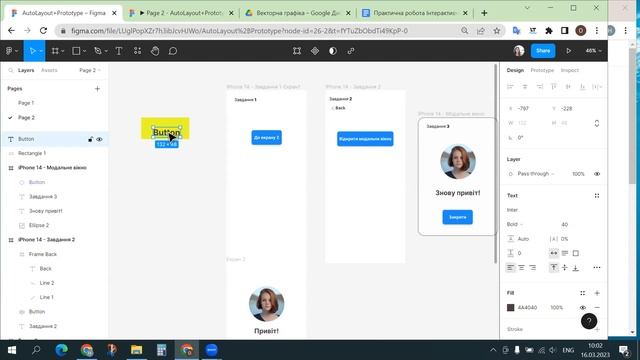Open the Frame tool options arrow
This screenshot has width=640, height=360.
pos(64,51)
